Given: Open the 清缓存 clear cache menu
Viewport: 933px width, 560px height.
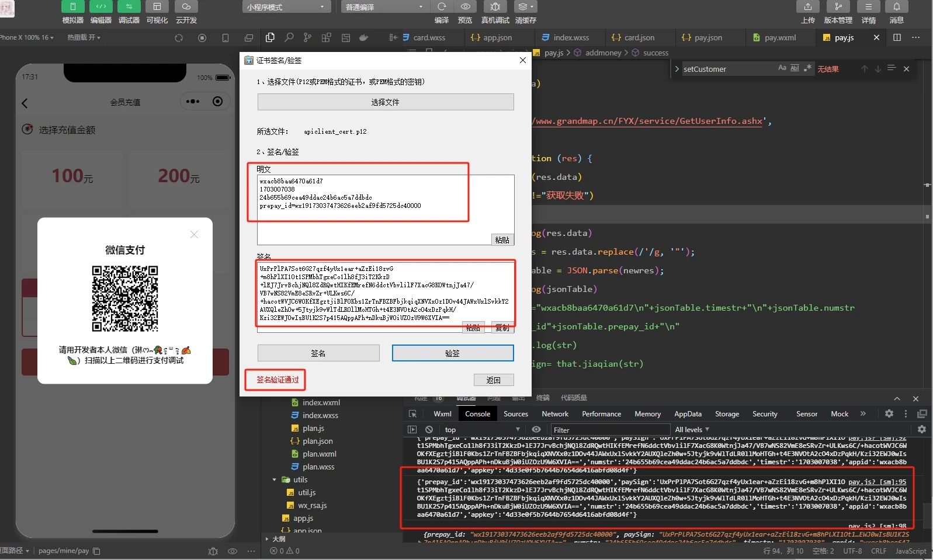Looking at the screenshot, I should [525, 7].
